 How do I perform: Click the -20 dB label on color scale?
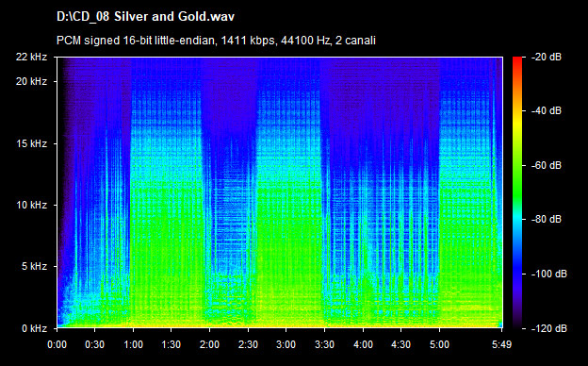[x=546, y=57]
